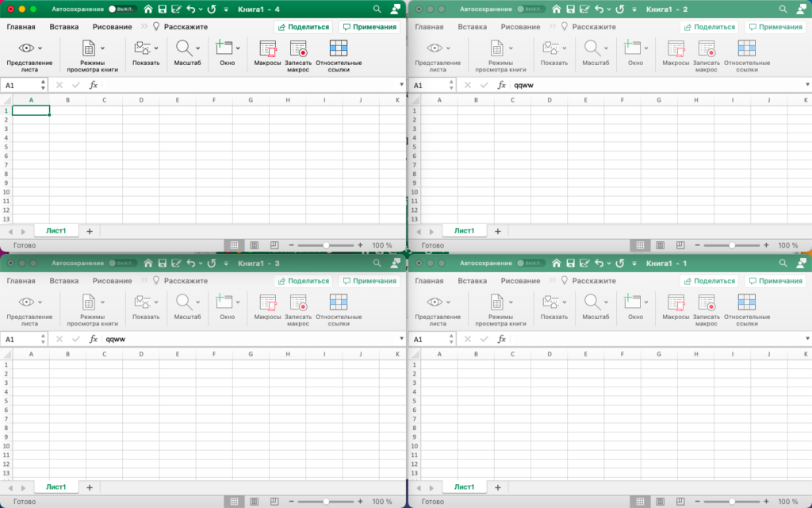Click the zoom slider in Книга1 - 4 status bar
The width and height of the screenshot is (812, 508).
[x=325, y=246]
